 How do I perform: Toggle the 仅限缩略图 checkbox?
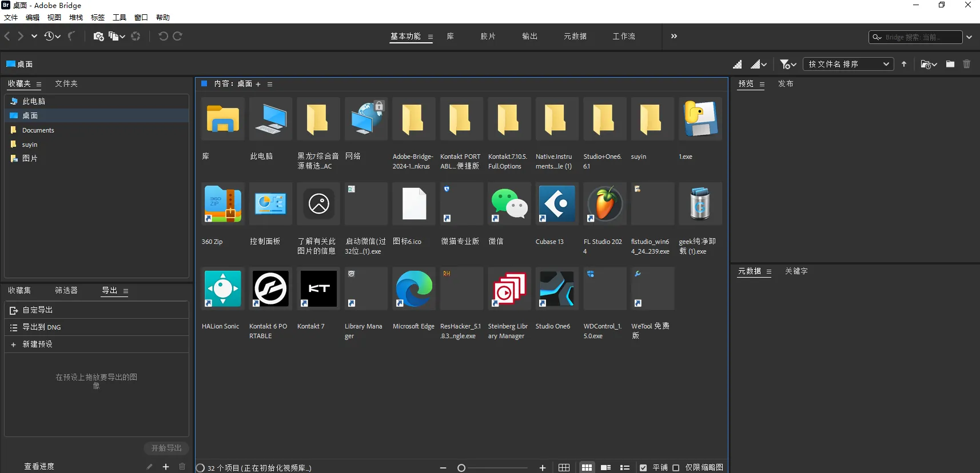(x=676, y=468)
